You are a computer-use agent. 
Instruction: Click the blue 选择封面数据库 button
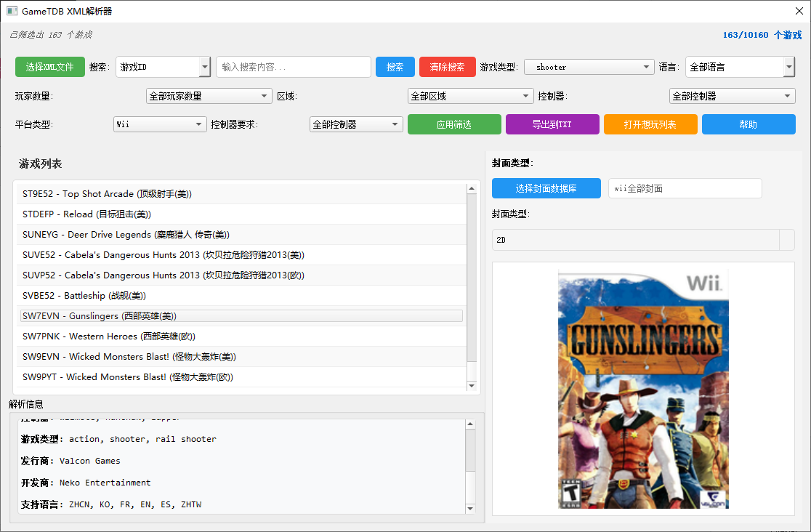pyautogui.click(x=546, y=188)
